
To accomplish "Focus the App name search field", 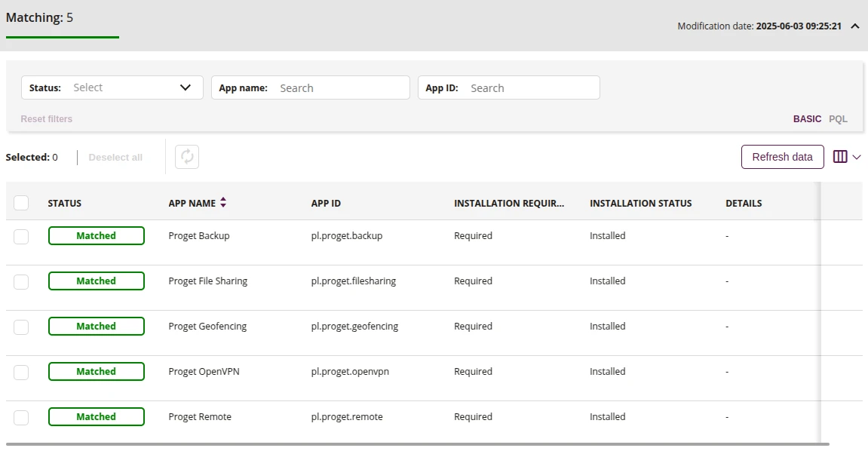I will click(x=311, y=87).
